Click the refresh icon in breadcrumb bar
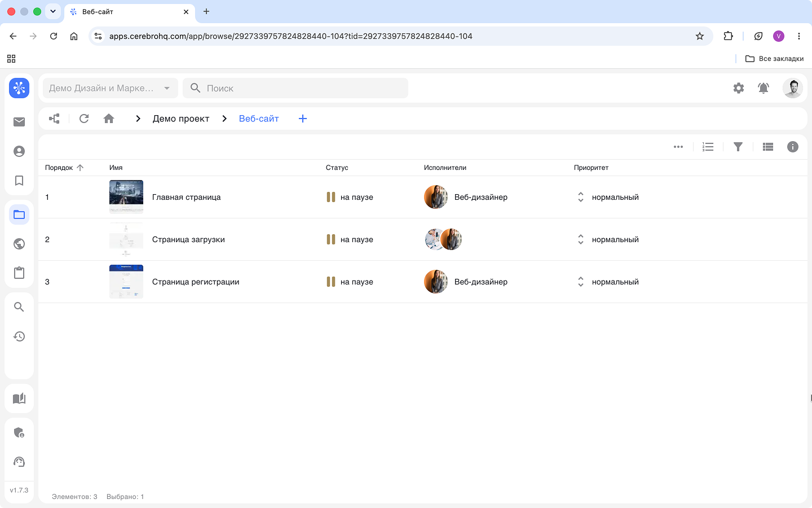This screenshot has width=812, height=508. click(84, 119)
